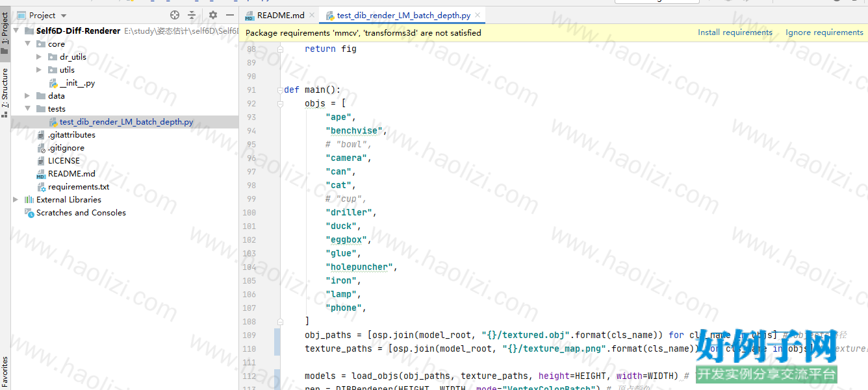Collapse the core folder

(x=27, y=44)
